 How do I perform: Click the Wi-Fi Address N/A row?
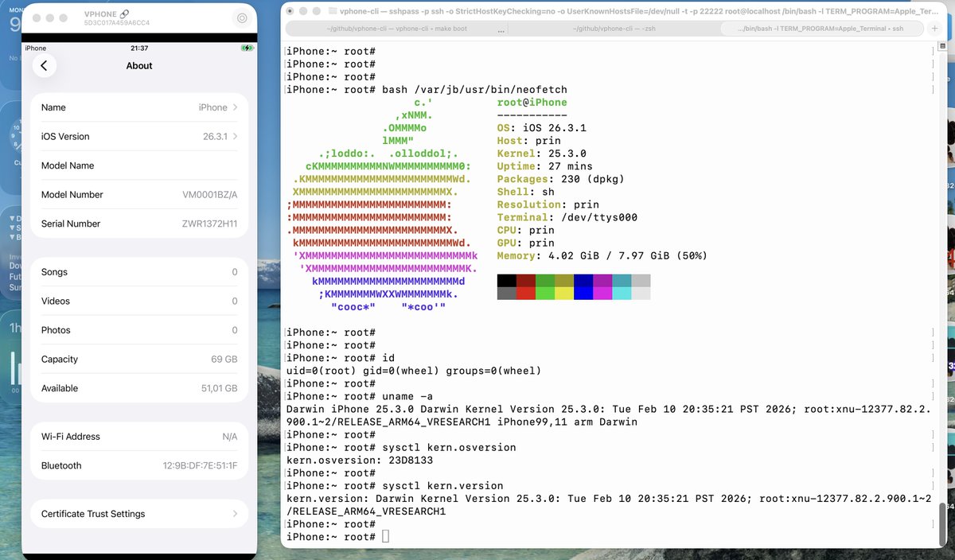[x=139, y=437]
